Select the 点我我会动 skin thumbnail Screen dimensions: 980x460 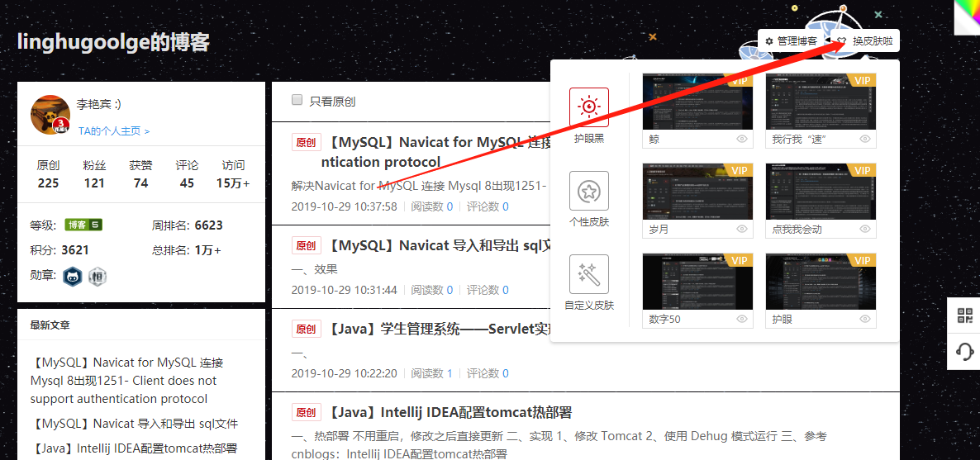(x=821, y=192)
